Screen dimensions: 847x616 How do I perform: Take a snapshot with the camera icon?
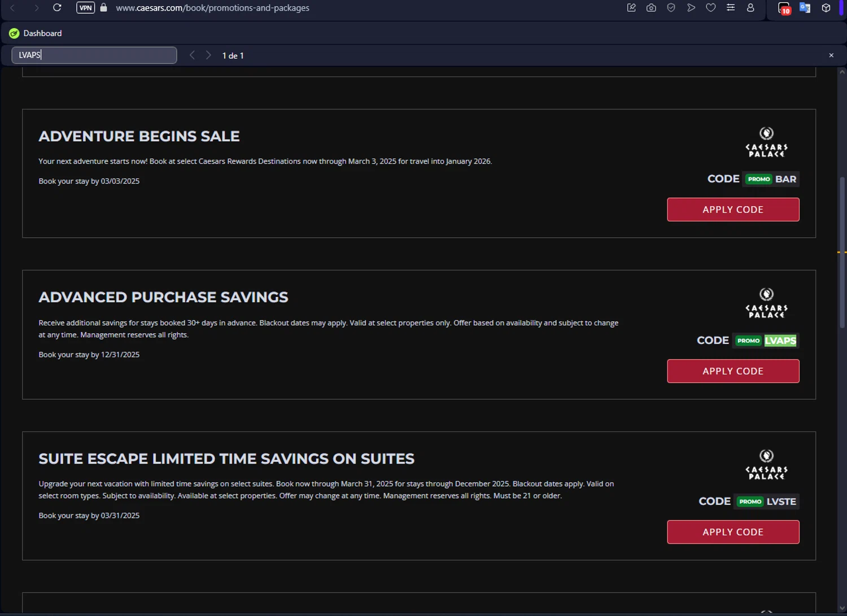click(x=651, y=8)
